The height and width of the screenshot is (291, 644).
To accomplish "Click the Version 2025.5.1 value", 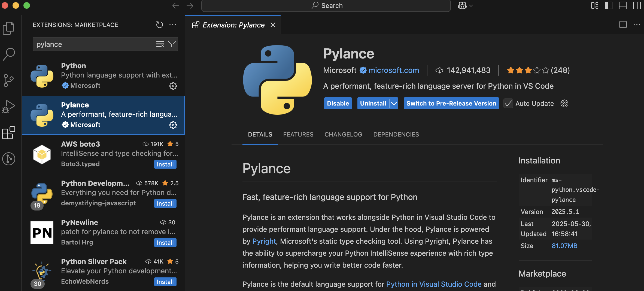I will click(x=565, y=212).
